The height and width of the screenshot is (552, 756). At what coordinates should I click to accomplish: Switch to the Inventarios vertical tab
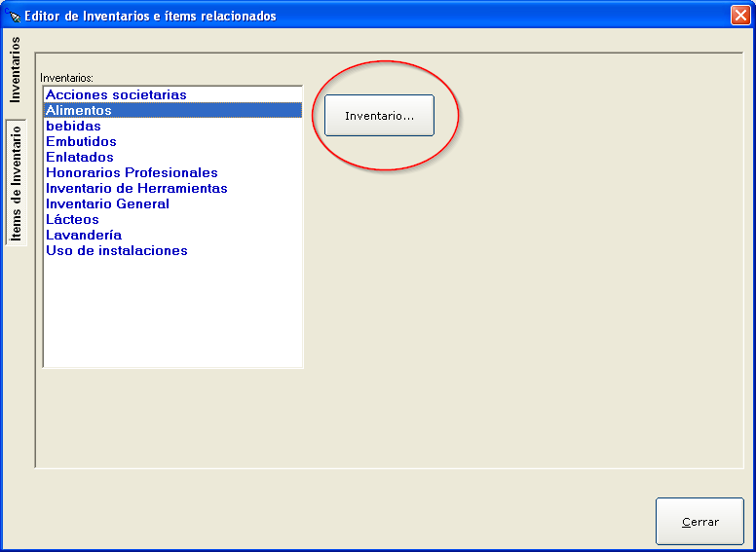16,70
